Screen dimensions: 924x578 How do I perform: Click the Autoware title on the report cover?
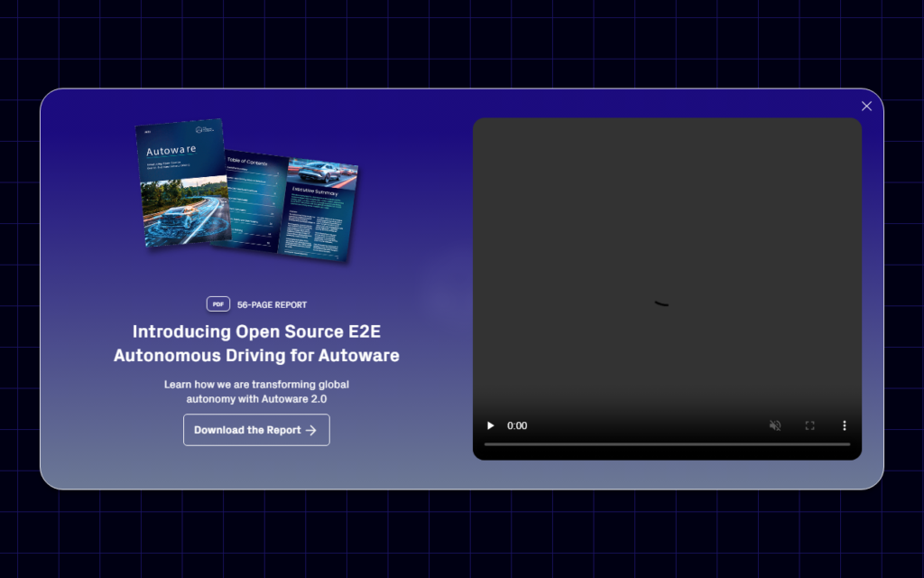(171, 150)
